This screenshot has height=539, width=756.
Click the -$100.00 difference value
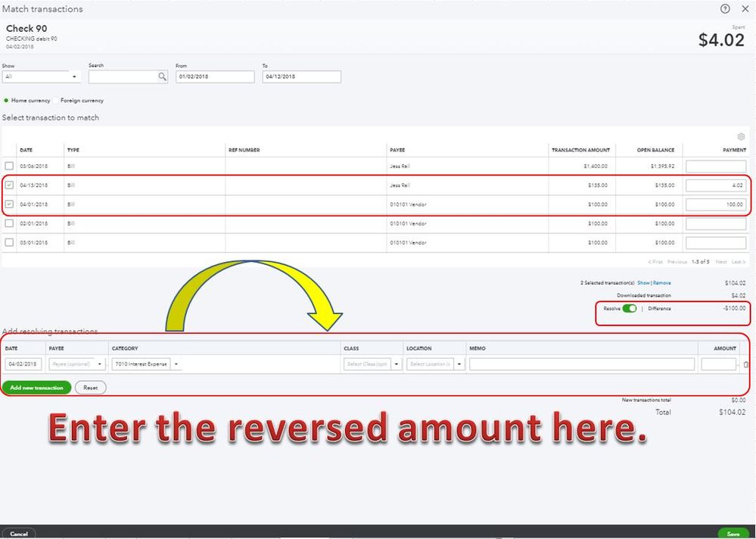pos(734,308)
